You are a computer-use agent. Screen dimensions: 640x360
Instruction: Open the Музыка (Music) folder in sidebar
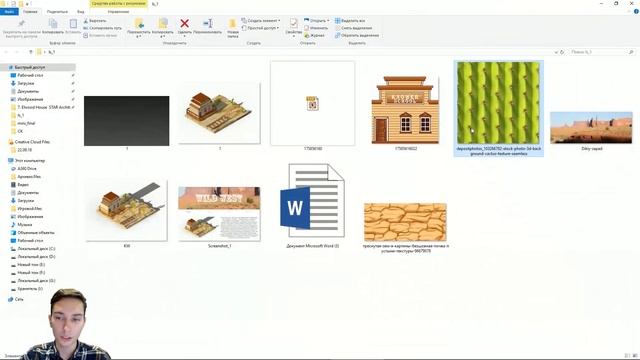(24, 224)
